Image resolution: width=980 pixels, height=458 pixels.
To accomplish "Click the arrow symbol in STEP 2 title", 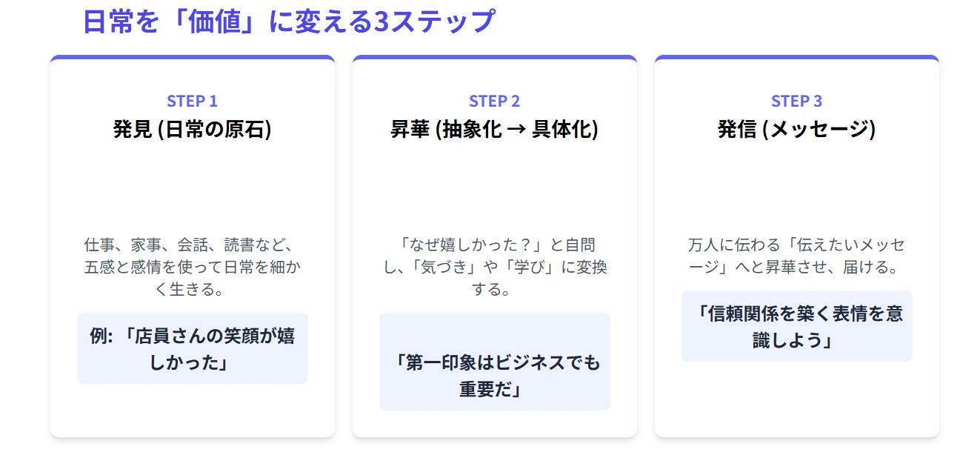I will pyautogui.click(x=516, y=130).
